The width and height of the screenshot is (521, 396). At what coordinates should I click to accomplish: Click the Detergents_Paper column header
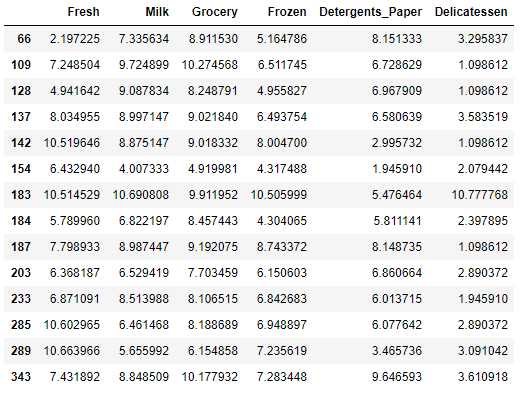click(371, 12)
